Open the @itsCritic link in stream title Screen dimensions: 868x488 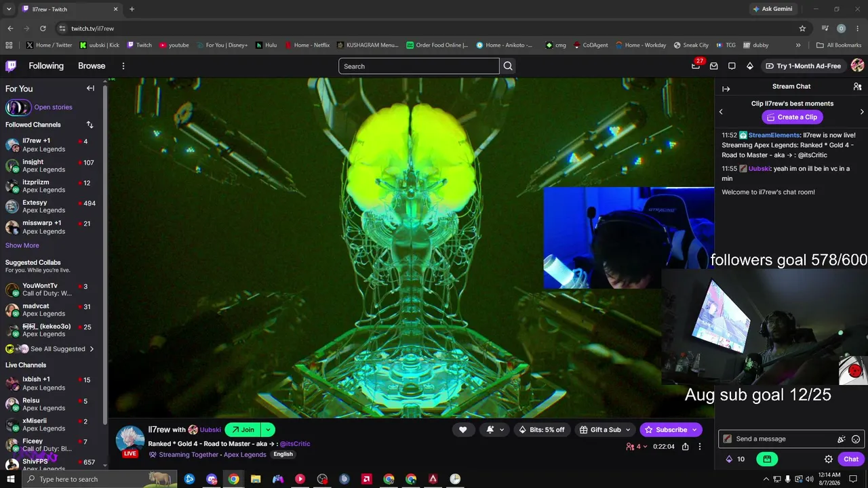[295, 444]
